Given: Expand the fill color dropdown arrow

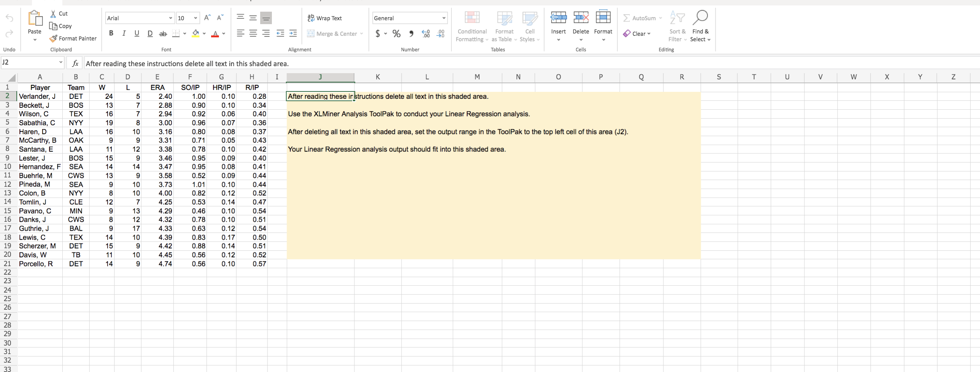Looking at the screenshot, I should click(204, 34).
